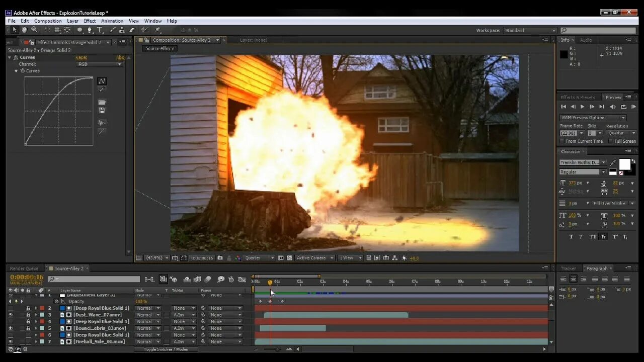The height and width of the screenshot is (362, 644).
Task: Toggle Opacity stopwatch on Adjustment Layer
Action: coord(57,301)
